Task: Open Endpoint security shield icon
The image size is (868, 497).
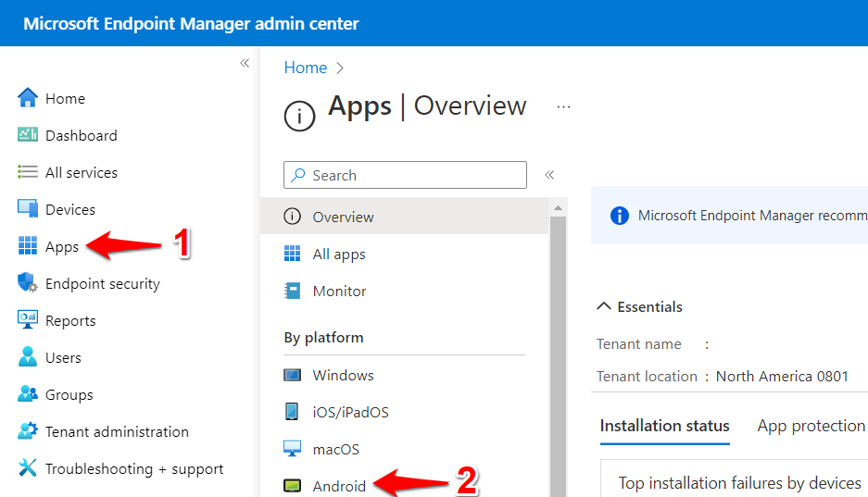Action: pyautogui.click(x=28, y=282)
